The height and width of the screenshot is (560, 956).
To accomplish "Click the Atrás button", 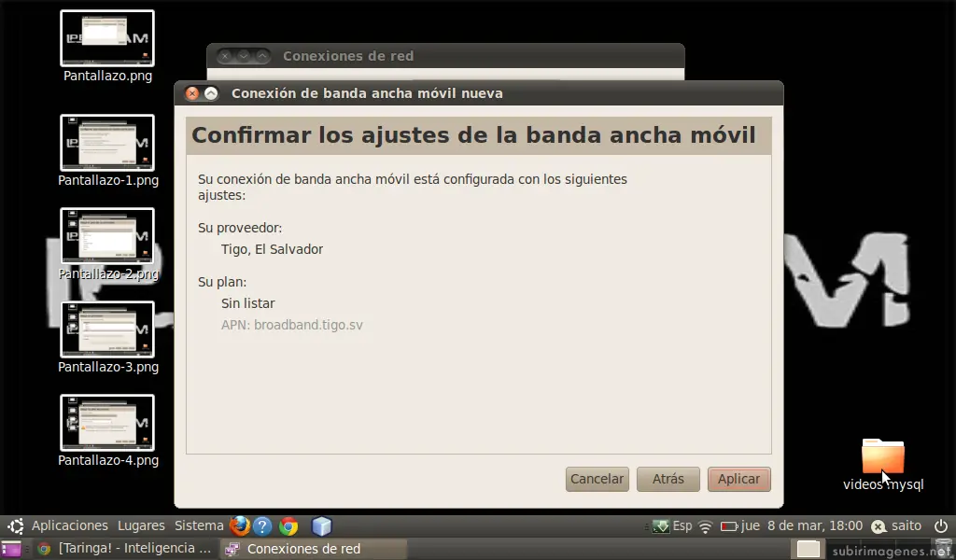I will pos(668,479).
